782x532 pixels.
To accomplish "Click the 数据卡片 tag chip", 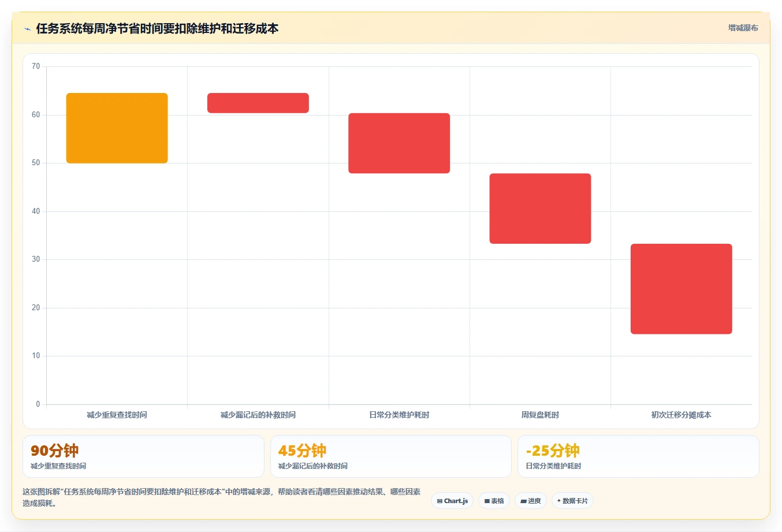I will click(x=572, y=501).
